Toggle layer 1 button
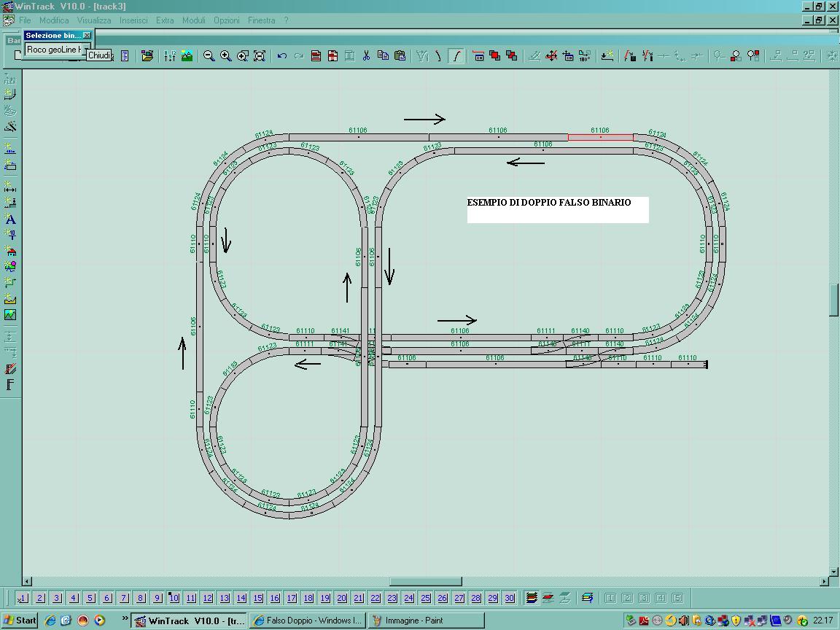The width and height of the screenshot is (840, 630). click(22, 598)
